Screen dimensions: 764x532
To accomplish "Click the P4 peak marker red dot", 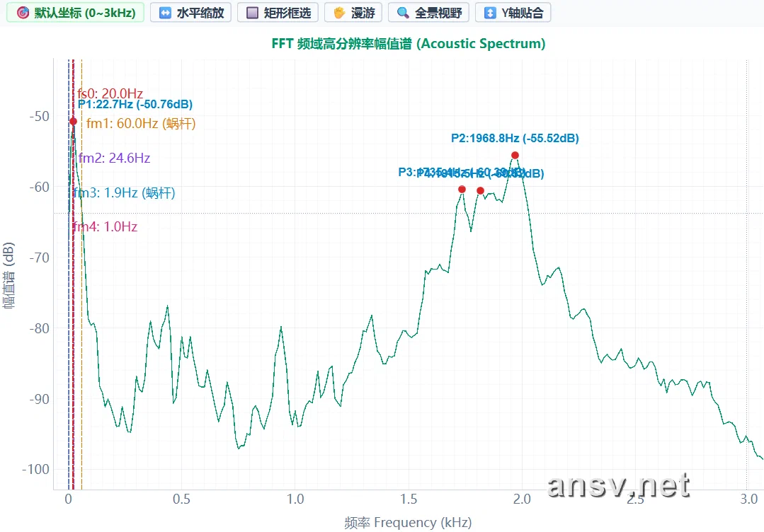I will [x=481, y=190].
